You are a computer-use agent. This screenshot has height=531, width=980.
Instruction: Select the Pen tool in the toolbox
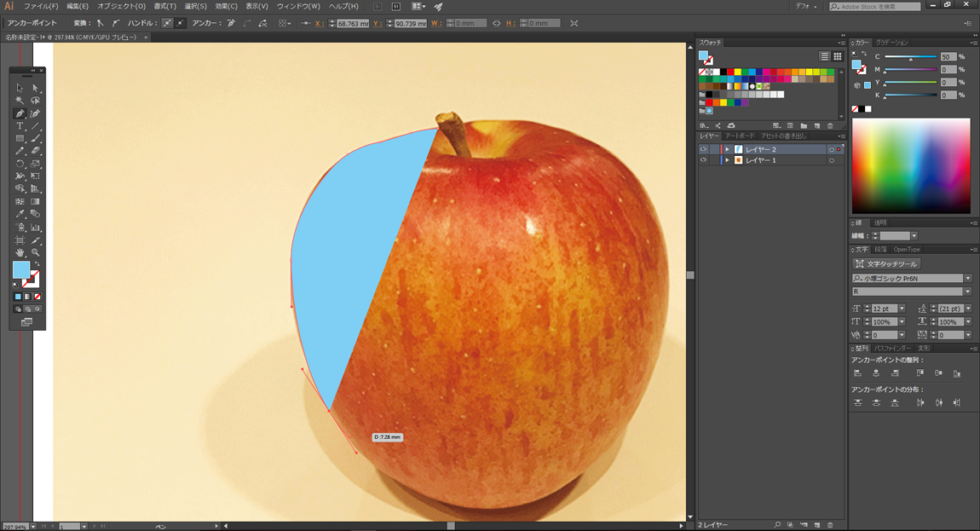pos(20,113)
